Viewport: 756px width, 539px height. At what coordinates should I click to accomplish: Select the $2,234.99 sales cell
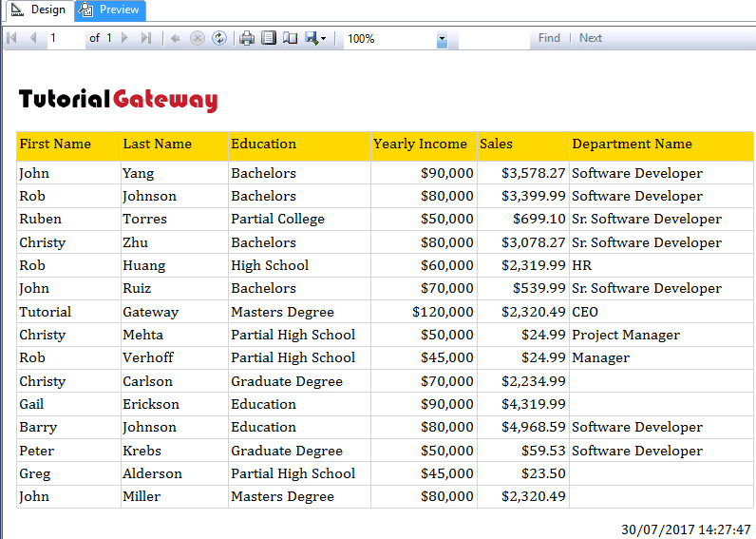point(523,381)
